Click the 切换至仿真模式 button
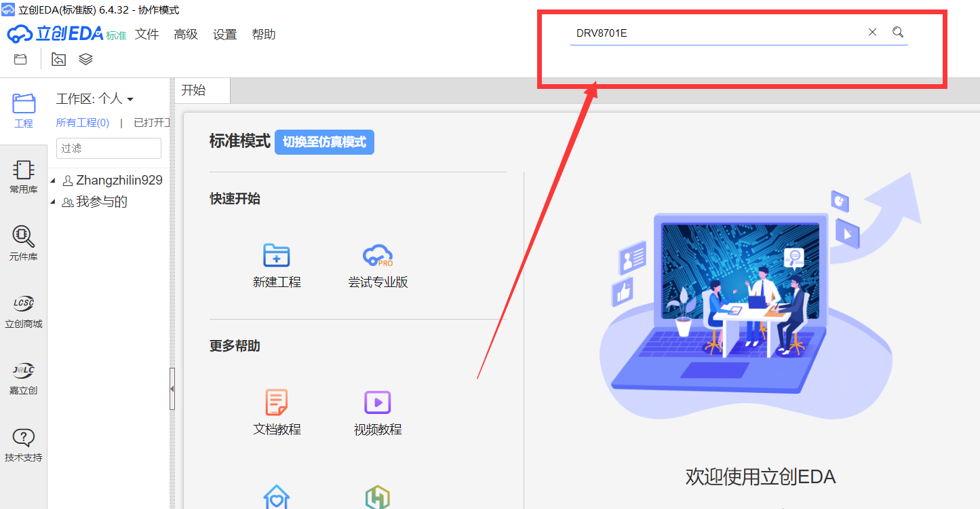Image resolution: width=980 pixels, height=509 pixels. [x=324, y=142]
